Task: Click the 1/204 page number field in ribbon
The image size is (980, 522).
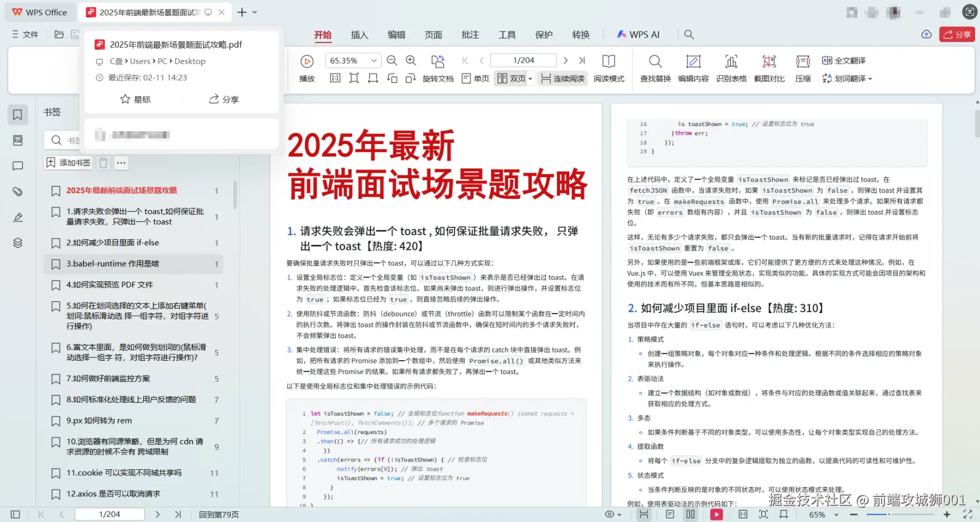Action: click(523, 60)
